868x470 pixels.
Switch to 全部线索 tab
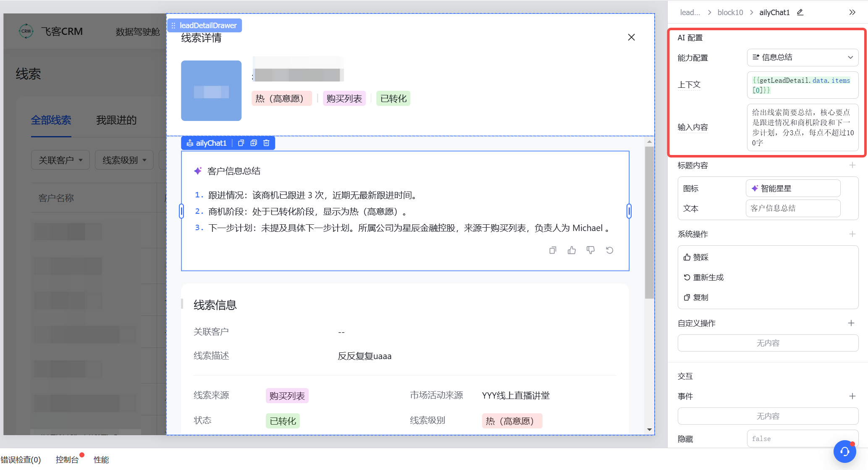tap(51, 120)
